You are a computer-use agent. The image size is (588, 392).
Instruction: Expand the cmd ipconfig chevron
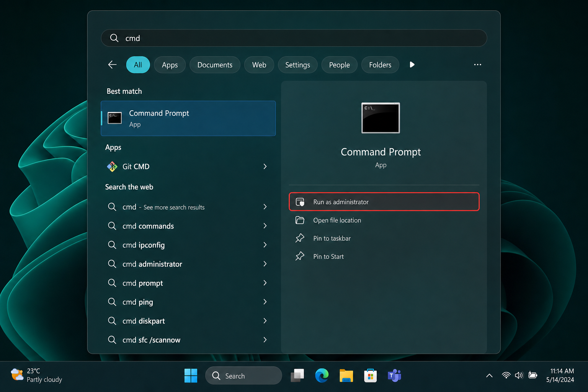(265, 245)
